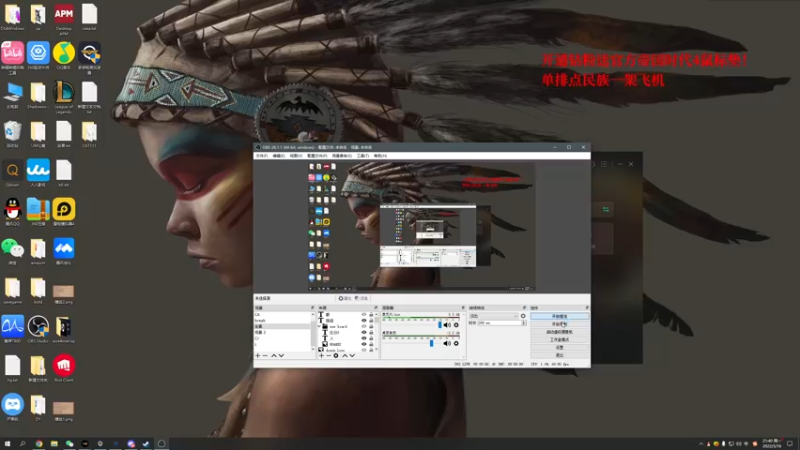Start the virtual camera
The height and width of the screenshot is (450, 800).
[560, 332]
